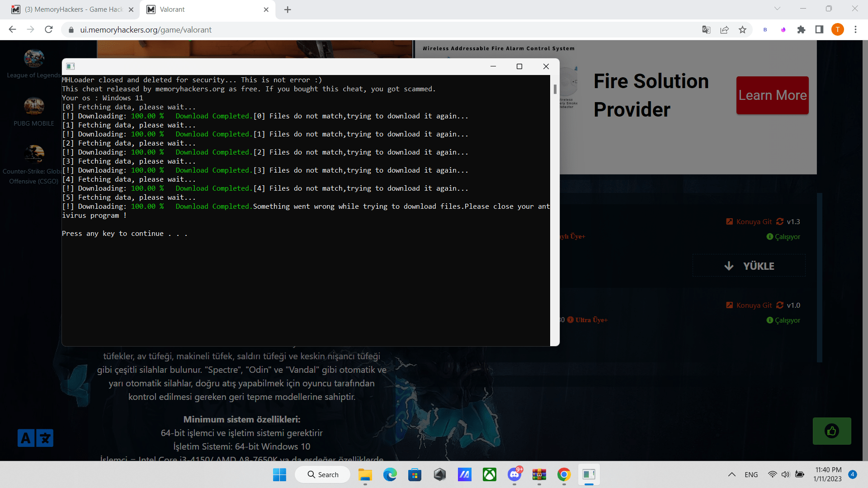Open a new browser tab
The width and height of the screenshot is (868, 488).
(x=288, y=9)
